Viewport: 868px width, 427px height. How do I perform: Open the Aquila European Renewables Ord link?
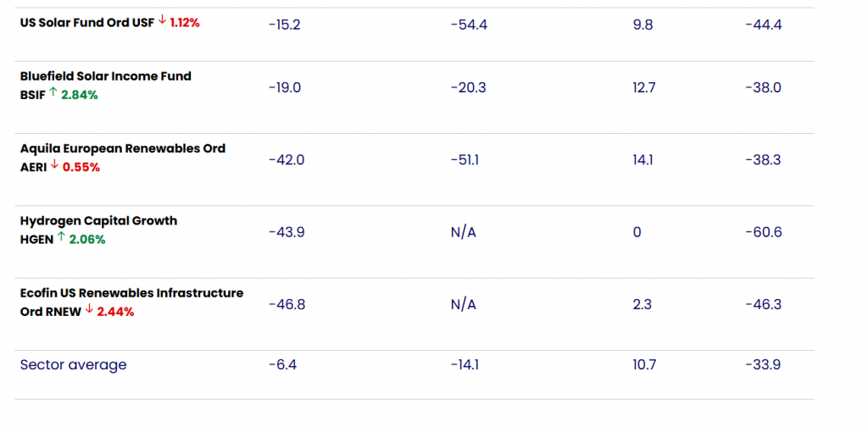[123, 148]
